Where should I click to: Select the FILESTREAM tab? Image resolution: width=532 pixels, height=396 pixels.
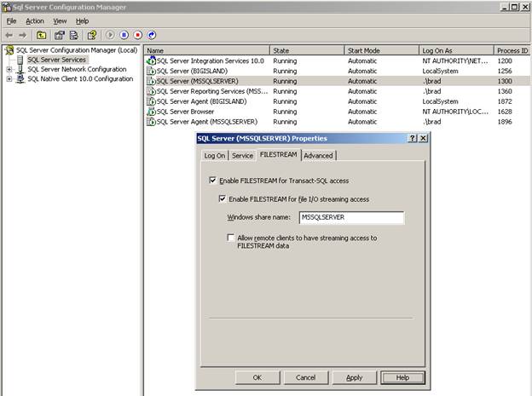click(278, 155)
